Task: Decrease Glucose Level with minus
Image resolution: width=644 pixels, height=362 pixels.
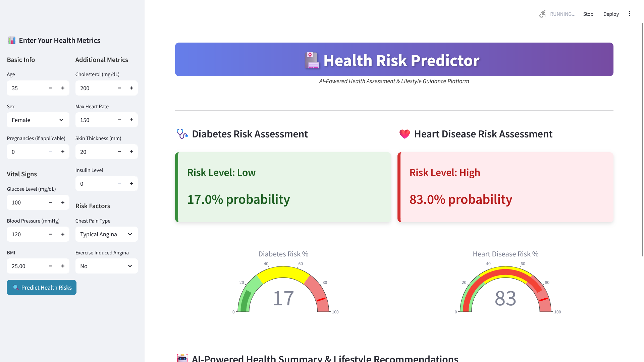Action: click(x=51, y=202)
